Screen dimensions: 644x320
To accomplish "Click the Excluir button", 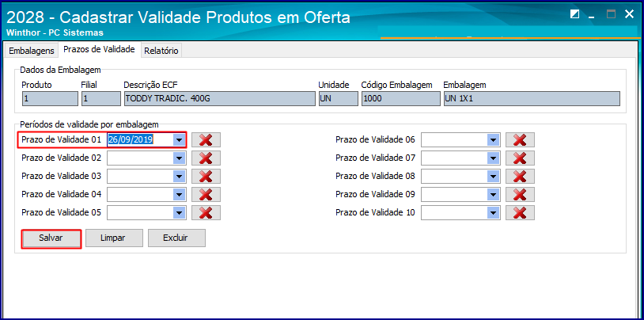I will click(x=176, y=238).
